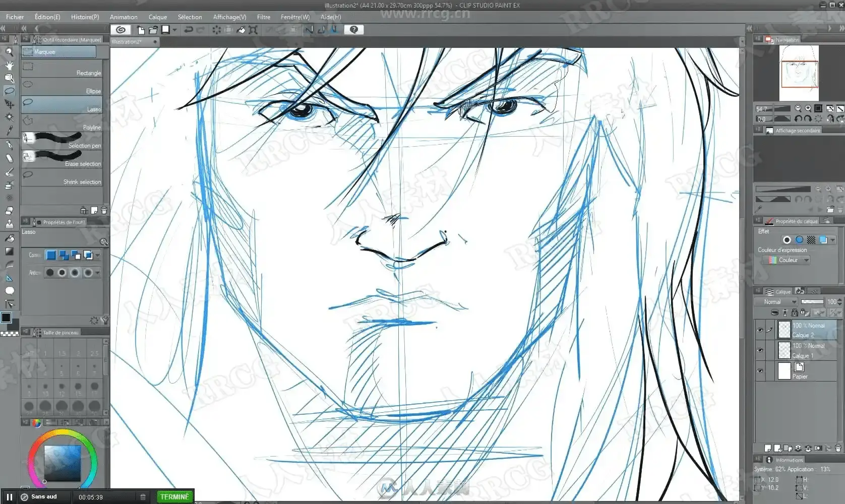845x504 pixels.
Task: Zoom in in Navigation panel
Action: pyautogui.click(x=808, y=108)
